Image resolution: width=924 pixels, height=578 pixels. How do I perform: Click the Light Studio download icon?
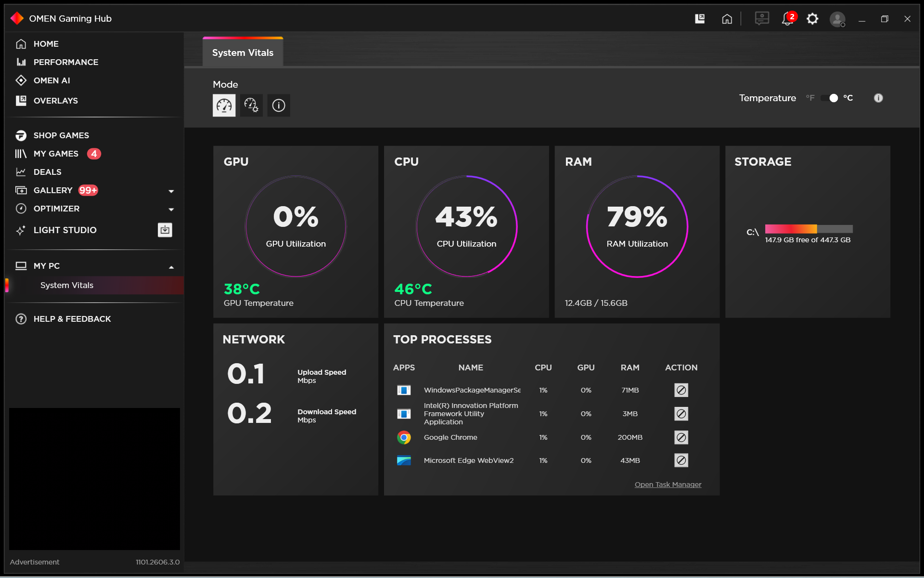pyautogui.click(x=165, y=230)
